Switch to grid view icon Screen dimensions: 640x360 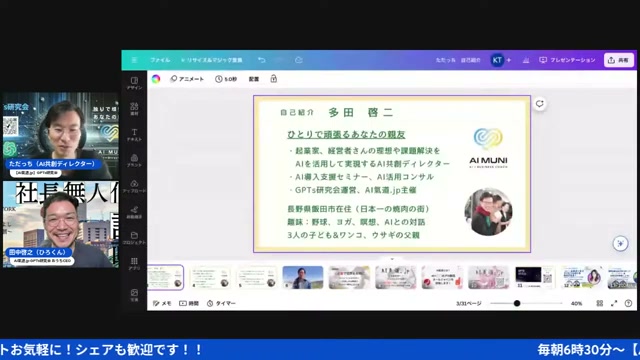click(600, 303)
